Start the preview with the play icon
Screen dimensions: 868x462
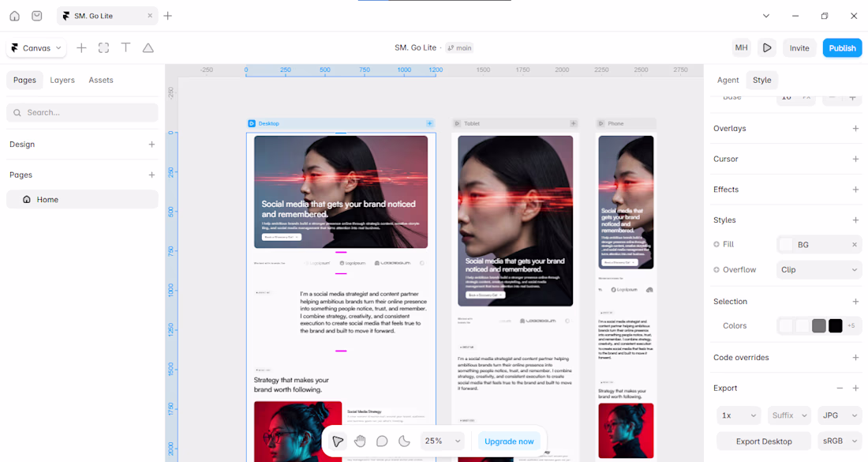[x=767, y=48]
